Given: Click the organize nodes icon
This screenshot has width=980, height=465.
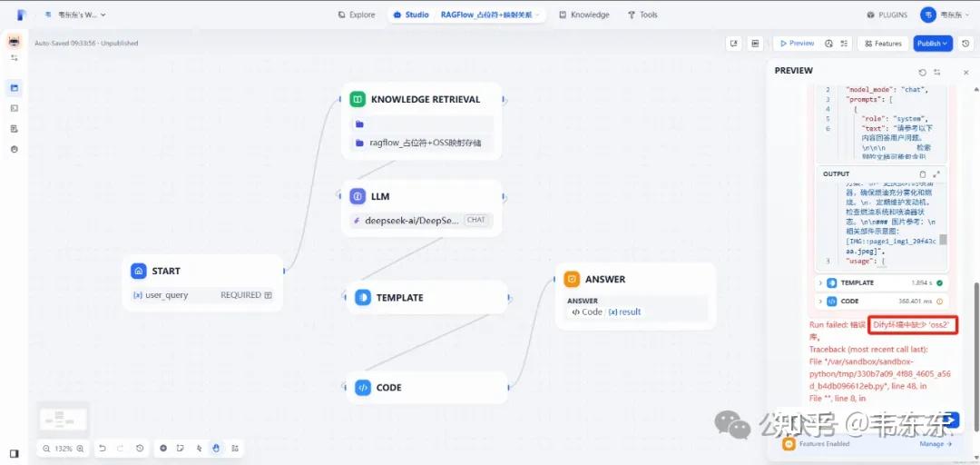Looking at the screenshot, I should (235, 448).
